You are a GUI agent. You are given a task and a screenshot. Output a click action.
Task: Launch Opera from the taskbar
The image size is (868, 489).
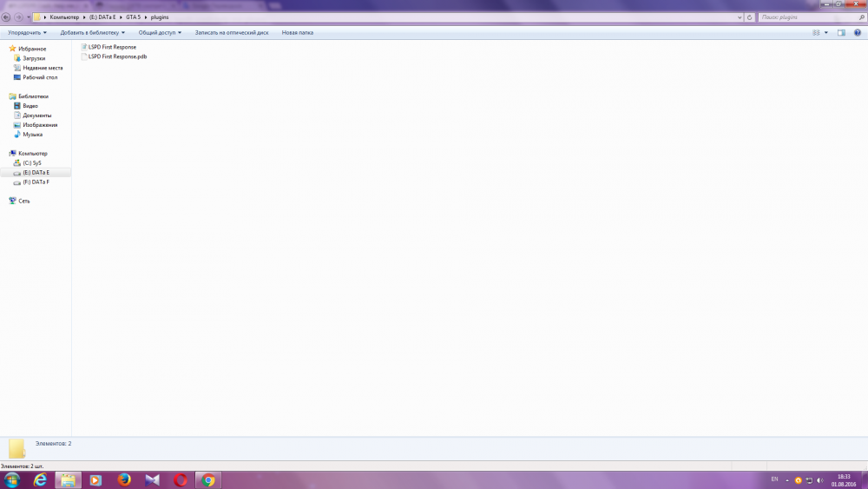(x=181, y=480)
